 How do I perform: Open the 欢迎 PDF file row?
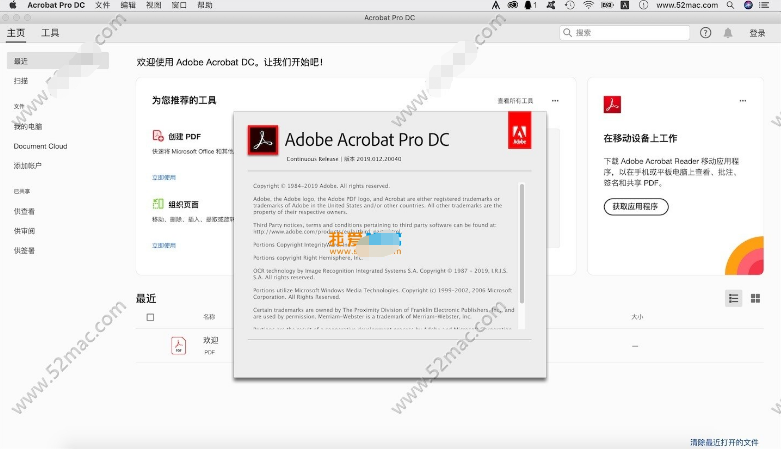click(x=449, y=346)
